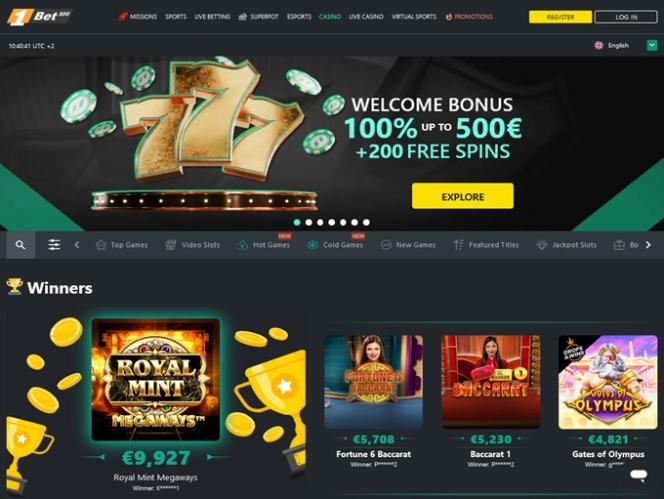Show previous game categories with left chevron
The image size is (664, 499).
pyautogui.click(x=77, y=245)
